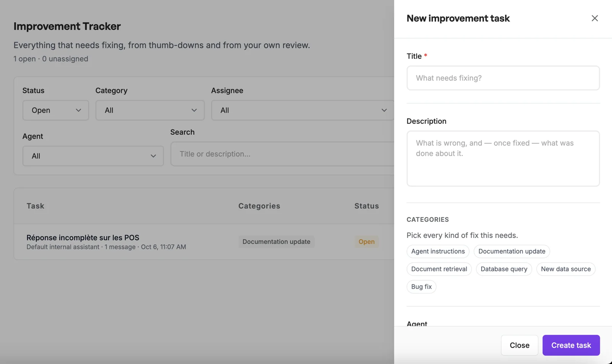Toggle the Database query category chip
Image resolution: width=612 pixels, height=364 pixels.
click(x=504, y=269)
